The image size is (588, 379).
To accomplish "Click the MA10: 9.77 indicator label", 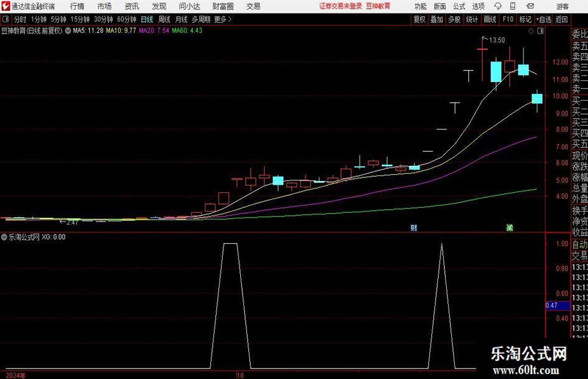I will pos(121,30).
